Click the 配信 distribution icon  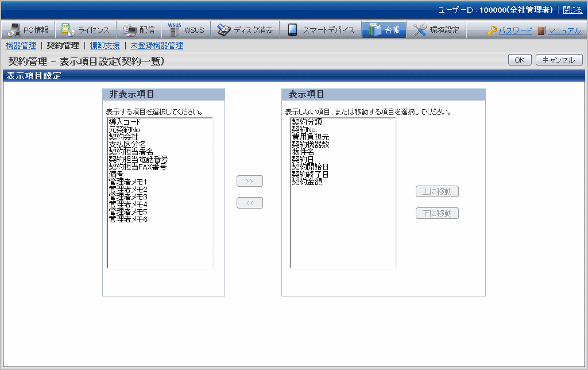[130, 30]
